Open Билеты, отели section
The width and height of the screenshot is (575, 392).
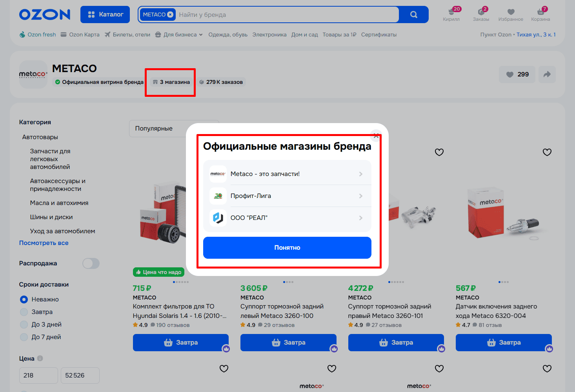coord(127,34)
